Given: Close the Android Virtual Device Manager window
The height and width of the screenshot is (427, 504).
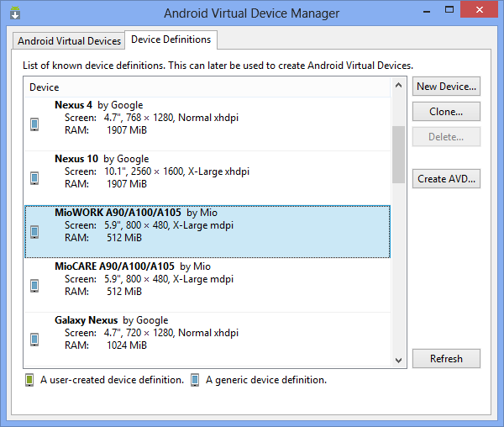Looking at the screenshot, I should [x=480, y=9].
